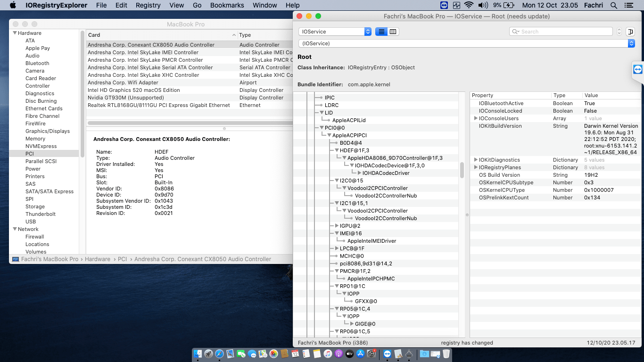The image size is (644, 362).
Task: Collapse the PCI0@0 tree node
Action: pyautogui.click(x=322, y=128)
